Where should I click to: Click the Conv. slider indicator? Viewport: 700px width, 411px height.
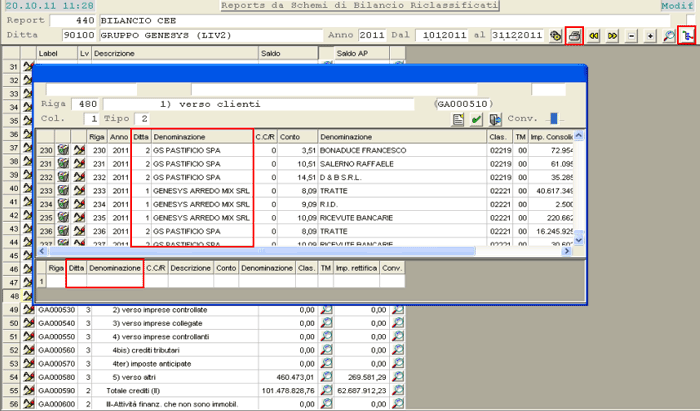click(555, 119)
